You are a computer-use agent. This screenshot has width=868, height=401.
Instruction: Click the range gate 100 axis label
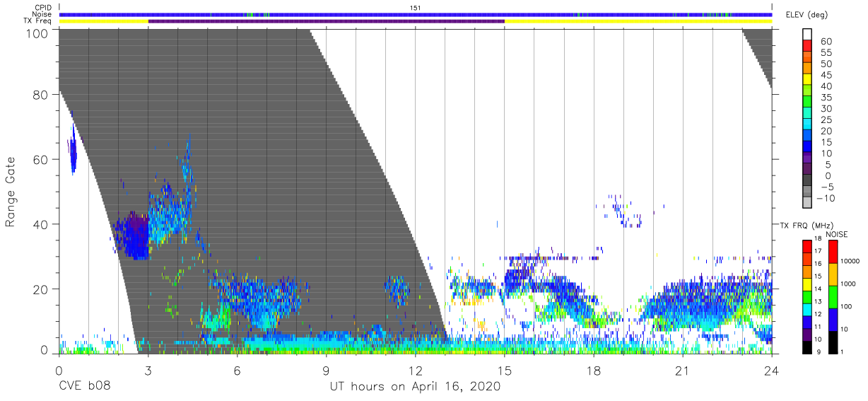[x=36, y=33]
